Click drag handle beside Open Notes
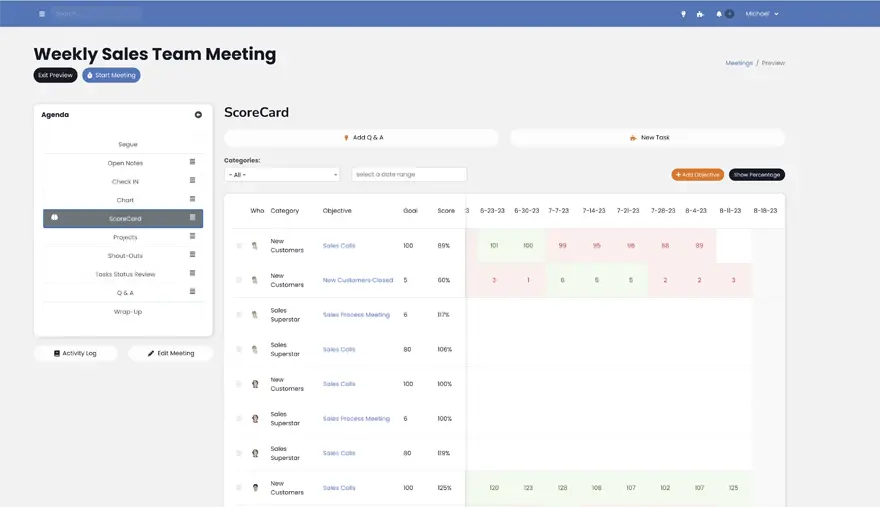880x507 pixels. tap(192, 162)
